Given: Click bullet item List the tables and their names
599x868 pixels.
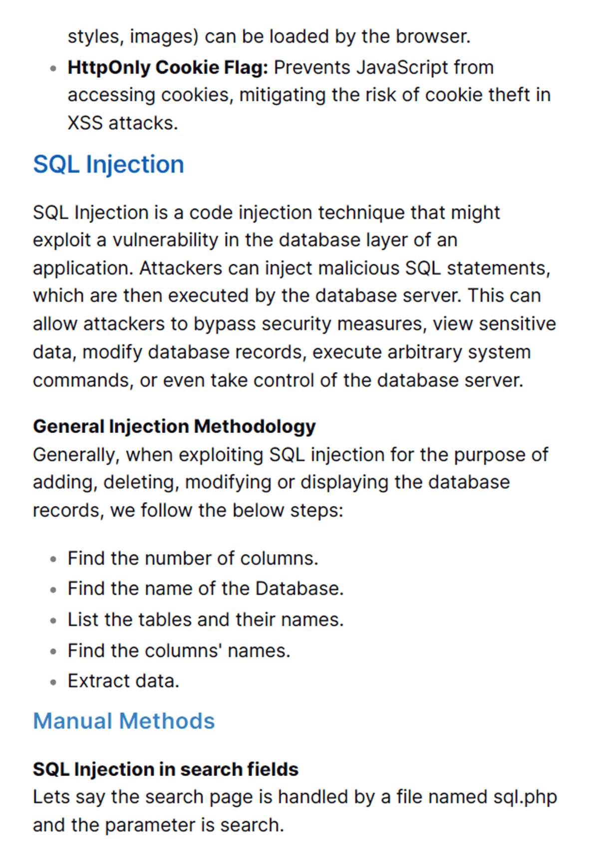Looking at the screenshot, I should (206, 620).
